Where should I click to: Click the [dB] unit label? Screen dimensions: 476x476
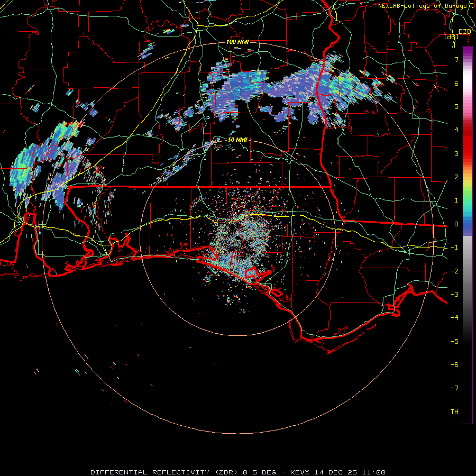[452, 37]
